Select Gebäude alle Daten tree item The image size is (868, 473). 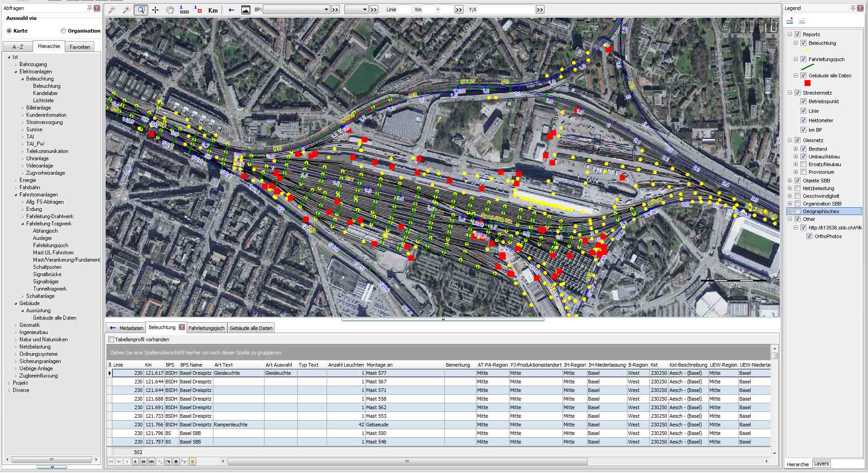click(54, 318)
